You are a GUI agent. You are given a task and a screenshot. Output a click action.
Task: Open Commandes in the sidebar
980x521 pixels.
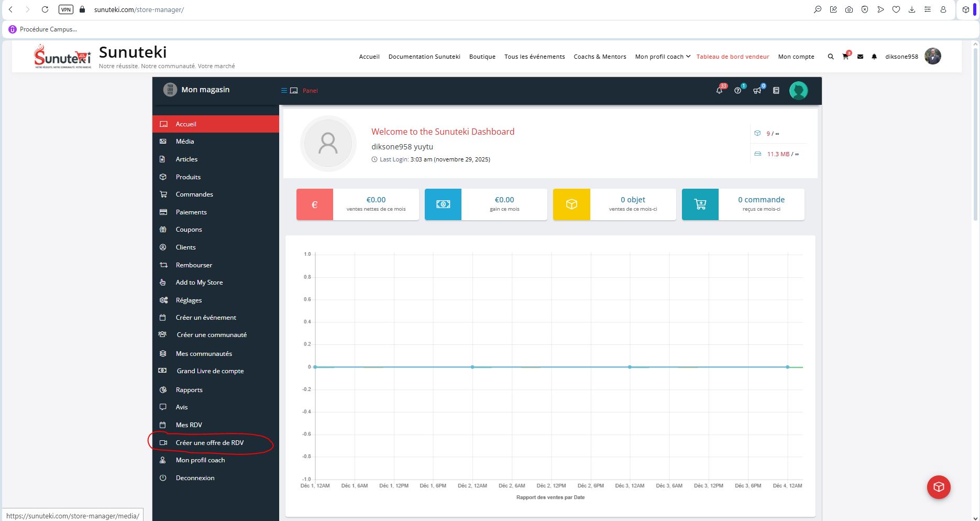click(194, 194)
